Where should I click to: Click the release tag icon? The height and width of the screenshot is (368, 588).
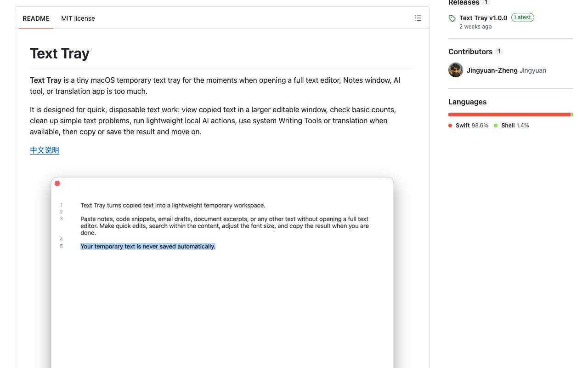(452, 18)
